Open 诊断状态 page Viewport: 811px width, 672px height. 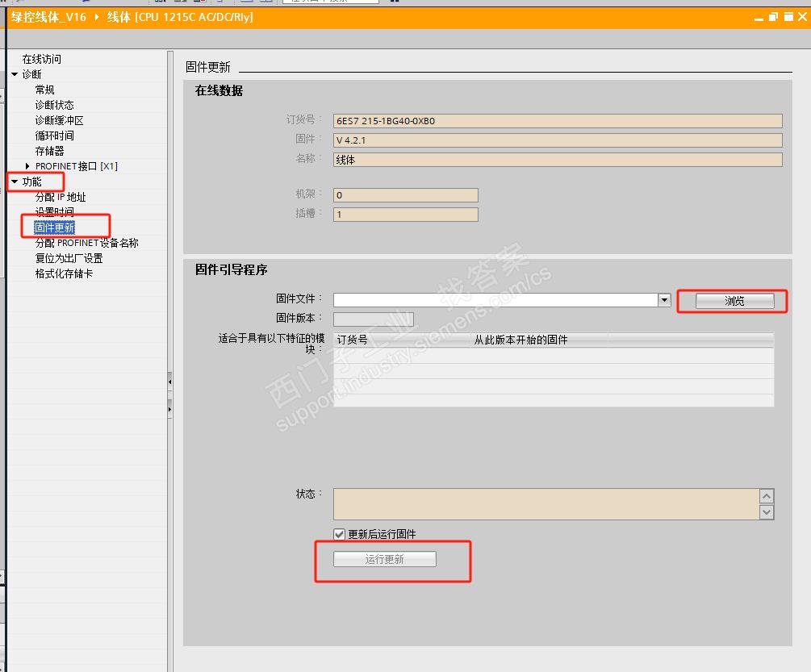pos(54,105)
